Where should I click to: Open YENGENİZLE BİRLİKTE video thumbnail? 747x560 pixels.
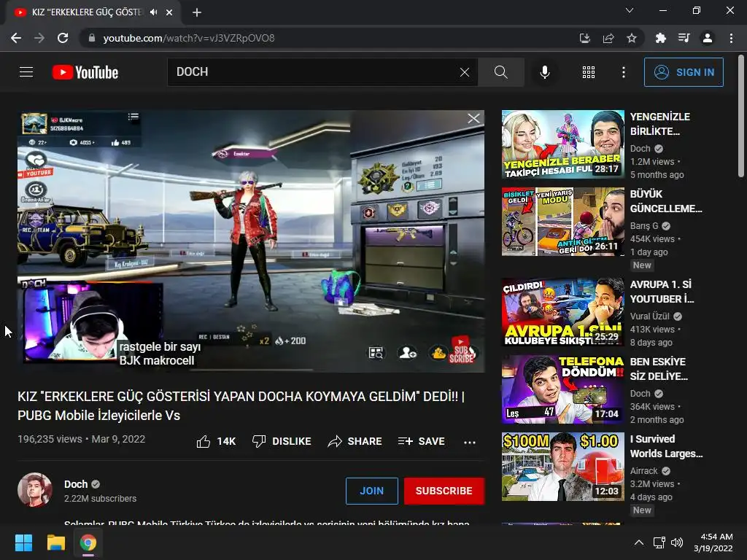(x=562, y=144)
